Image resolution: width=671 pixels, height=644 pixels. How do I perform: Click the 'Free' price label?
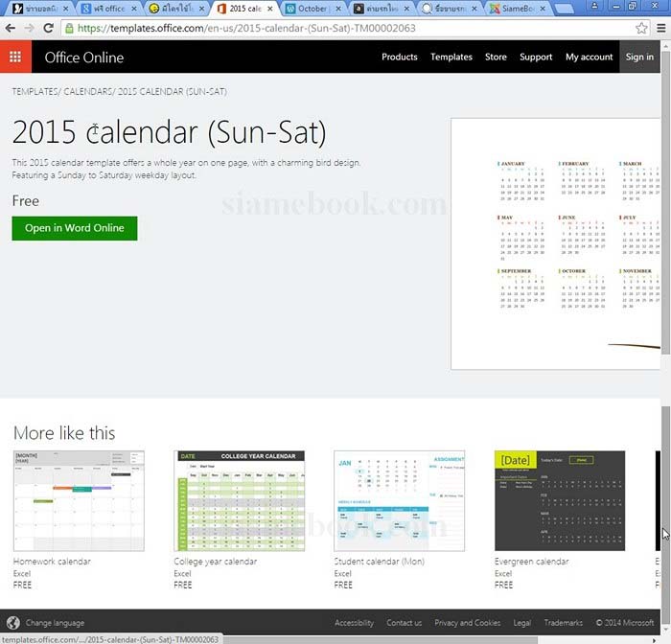click(26, 201)
